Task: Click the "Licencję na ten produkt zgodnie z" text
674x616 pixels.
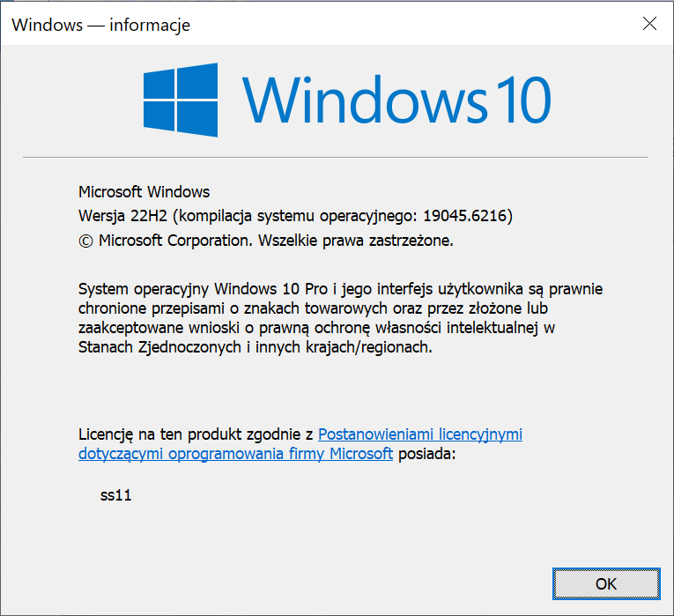Action: tap(196, 434)
